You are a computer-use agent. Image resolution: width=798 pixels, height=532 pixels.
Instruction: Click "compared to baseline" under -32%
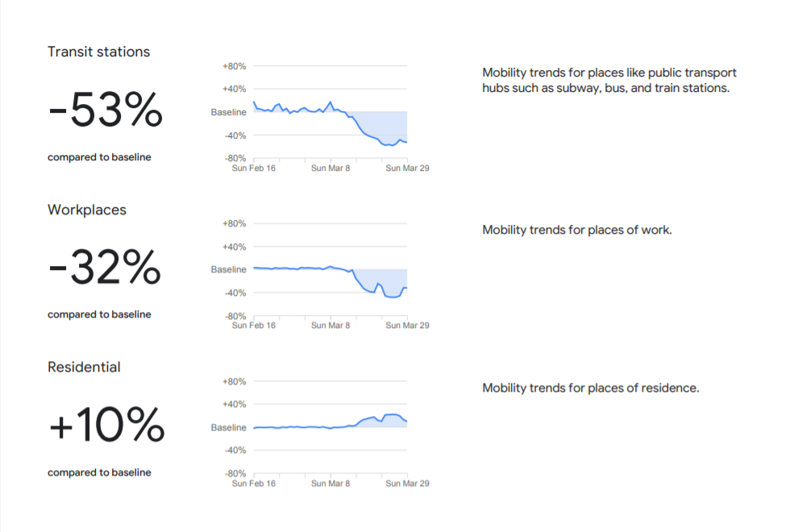coord(99,314)
